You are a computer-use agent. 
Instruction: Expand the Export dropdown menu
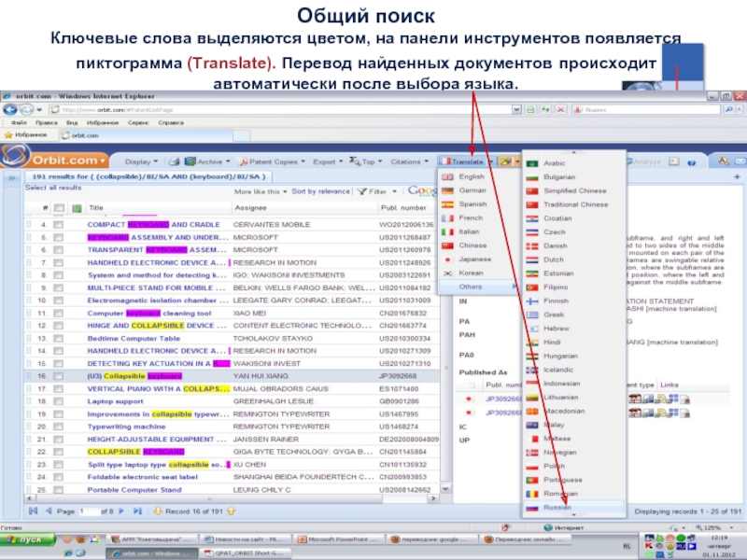(327, 161)
